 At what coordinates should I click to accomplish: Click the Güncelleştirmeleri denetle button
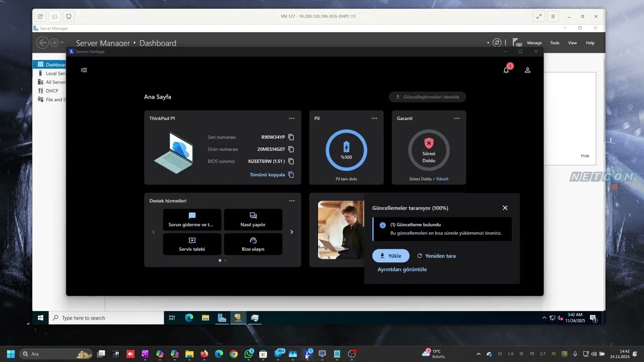tap(427, 97)
